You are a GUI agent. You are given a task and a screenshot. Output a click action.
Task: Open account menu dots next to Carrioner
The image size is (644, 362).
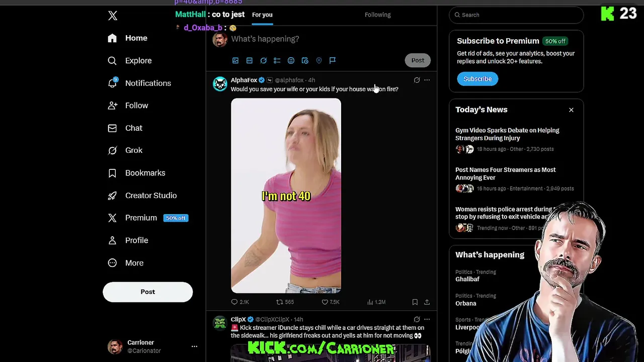point(194,346)
